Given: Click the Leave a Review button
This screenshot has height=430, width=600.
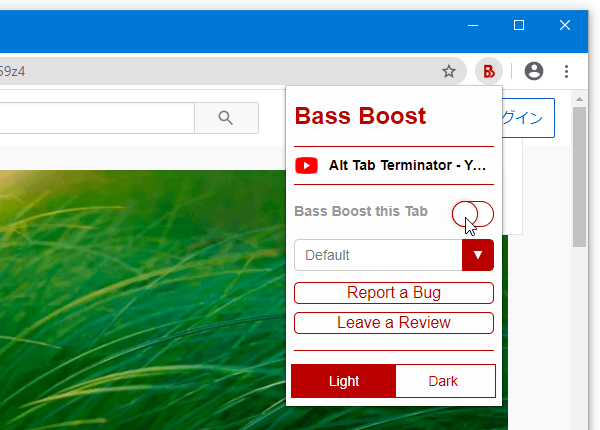Looking at the screenshot, I should tap(394, 323).
